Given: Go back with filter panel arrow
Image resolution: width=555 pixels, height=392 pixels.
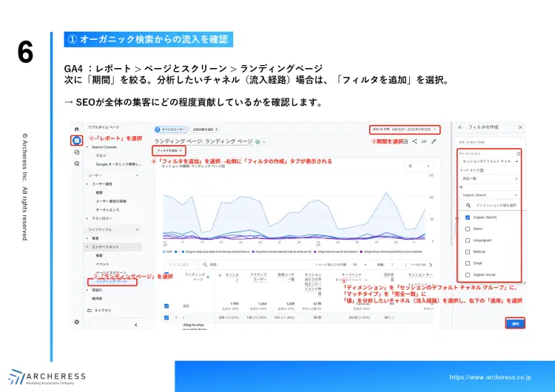Looking at the screenshot, I should [460, 127].
